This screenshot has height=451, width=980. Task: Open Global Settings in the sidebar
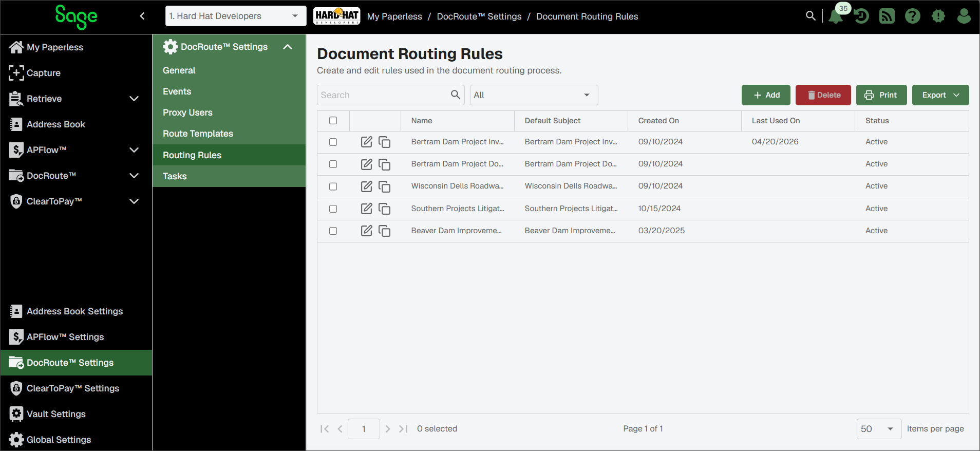pos(76,440)
